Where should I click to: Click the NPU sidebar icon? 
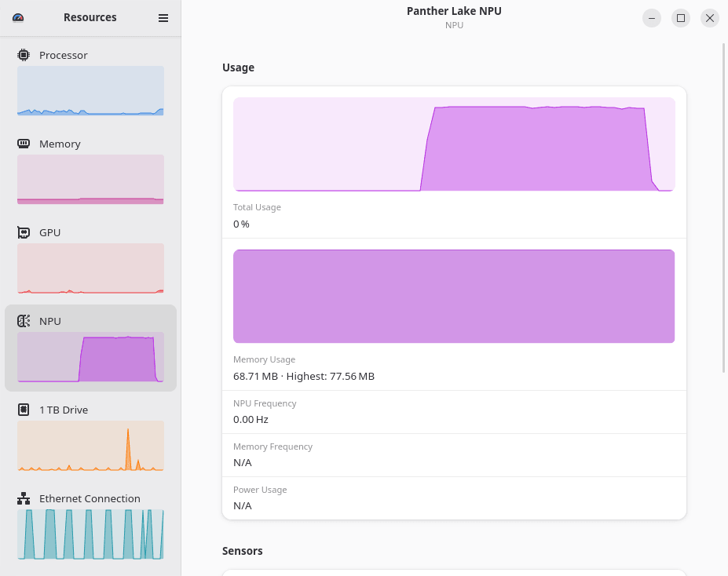click(24, 321)
